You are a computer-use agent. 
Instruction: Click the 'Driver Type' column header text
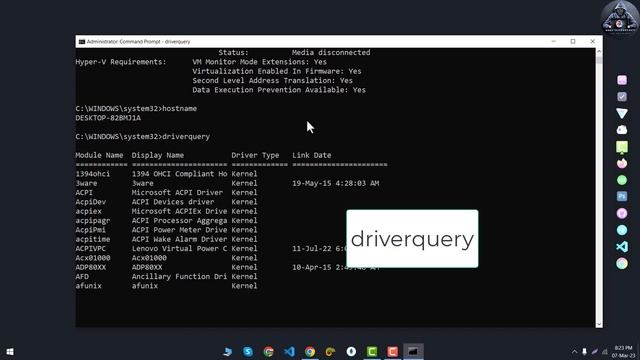pyautogui.click(x=255, y=155)
